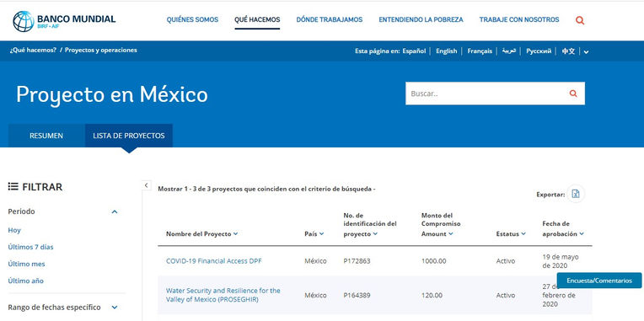Switch page language to English

coord(447,51)
